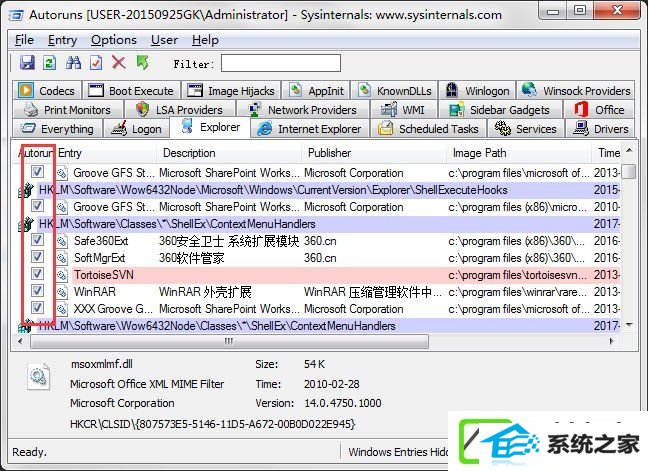Switch to the KnownDLLs tab
The height and width of the screenshot is (471, 648).
[x=394, y=90]
